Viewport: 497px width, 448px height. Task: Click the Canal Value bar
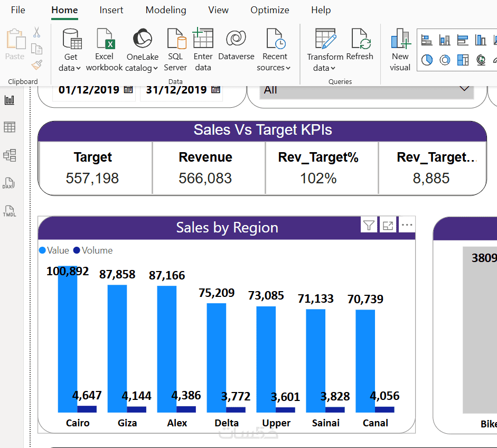[x=365, y=361]
